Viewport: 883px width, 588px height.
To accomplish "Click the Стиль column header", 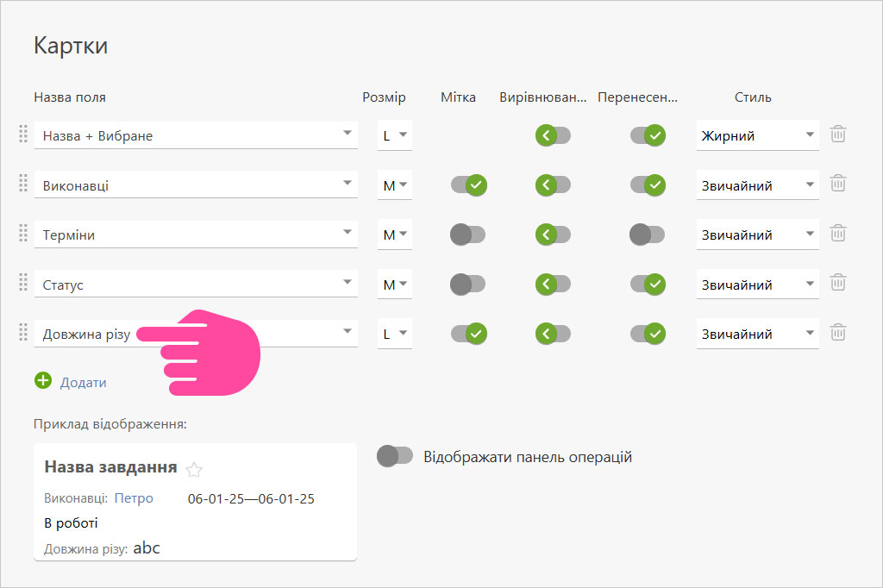I will pyautogui.click(x=752, y=97).
